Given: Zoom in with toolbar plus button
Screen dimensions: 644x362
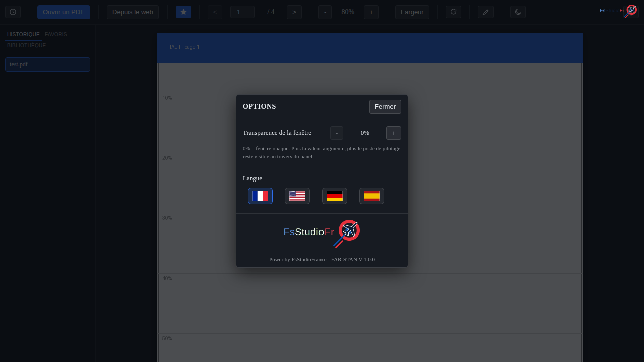Looking at the screenshot, I should tap(371, 12).
